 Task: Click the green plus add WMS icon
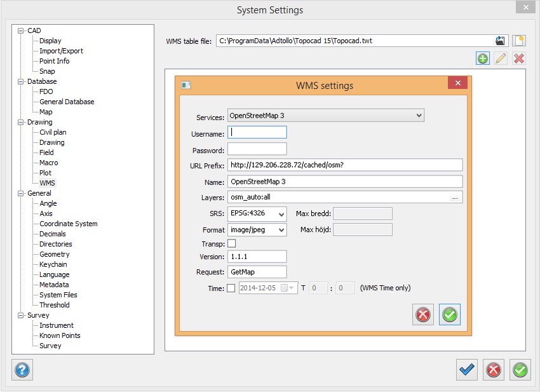tap(483, 58)
